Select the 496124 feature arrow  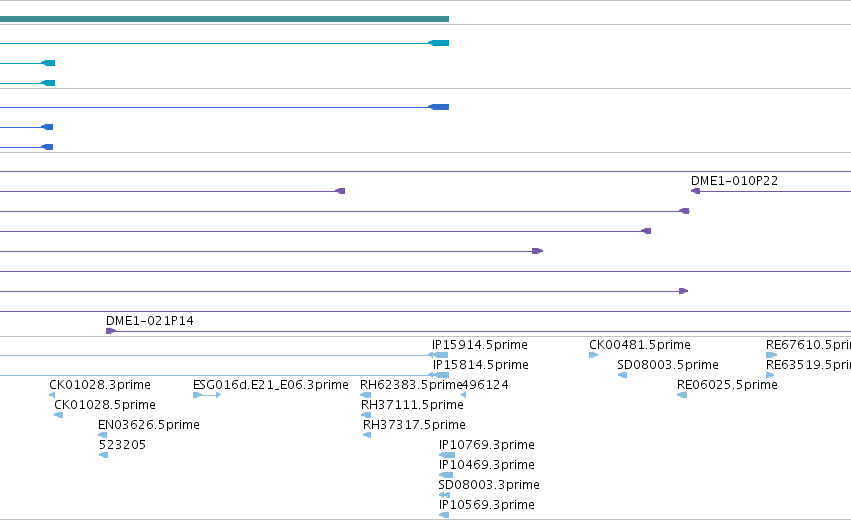463,395
